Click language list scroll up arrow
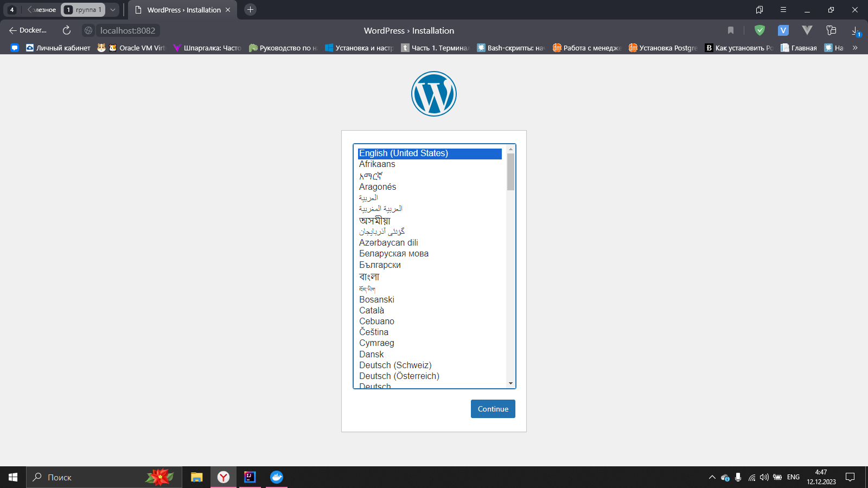 [x=510, y=149]
